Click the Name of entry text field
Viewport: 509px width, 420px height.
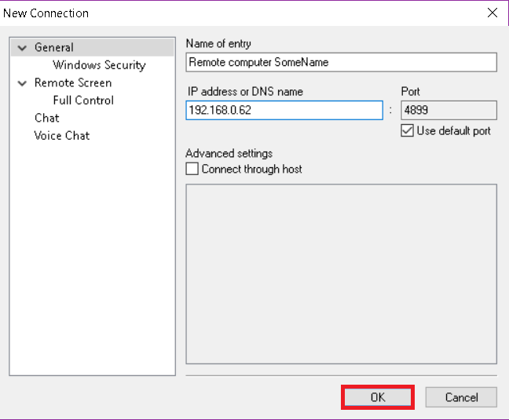click(341, 62)
